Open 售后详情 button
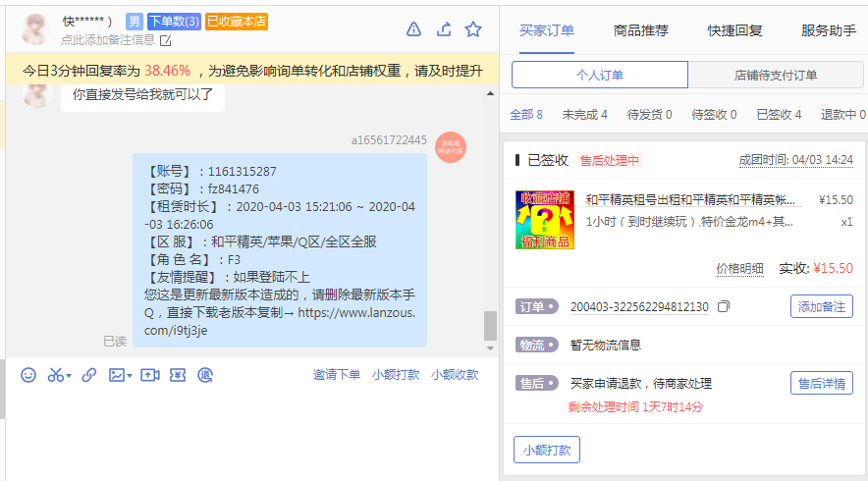Image resolution: width=868 pixels, height=481 pixels. point(822,383)
